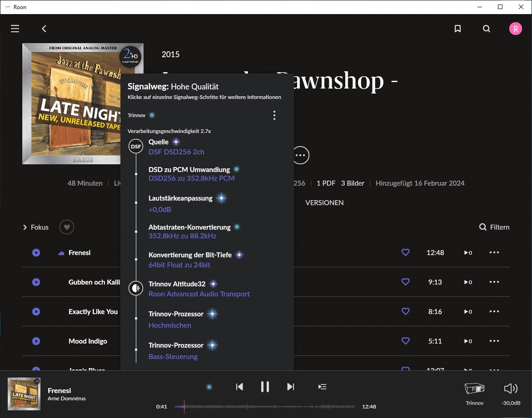Skip to next track

pyautogui.click(x=290, y=387)
